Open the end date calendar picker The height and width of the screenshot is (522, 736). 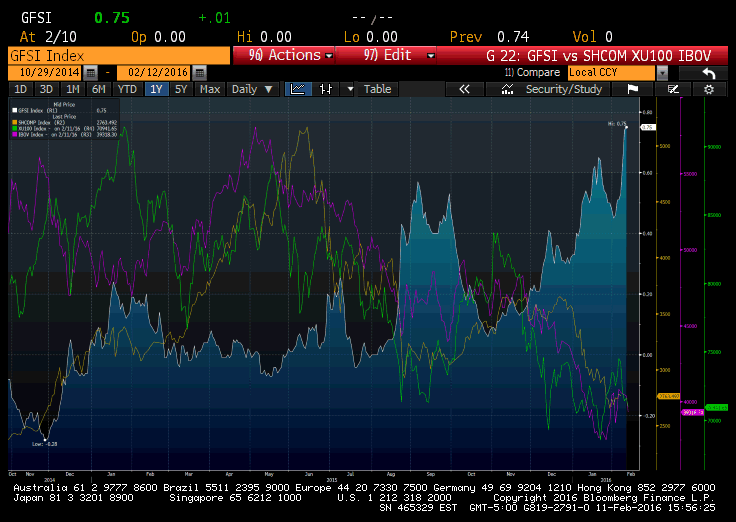click(x=199, y=73)
